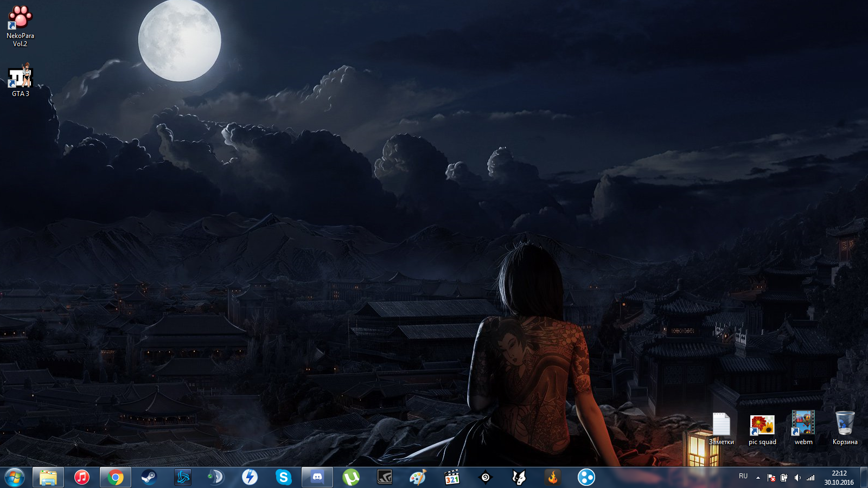Open Action Center flag tray icon
This screenshot has height=488, width=868.
coord(771,478)
